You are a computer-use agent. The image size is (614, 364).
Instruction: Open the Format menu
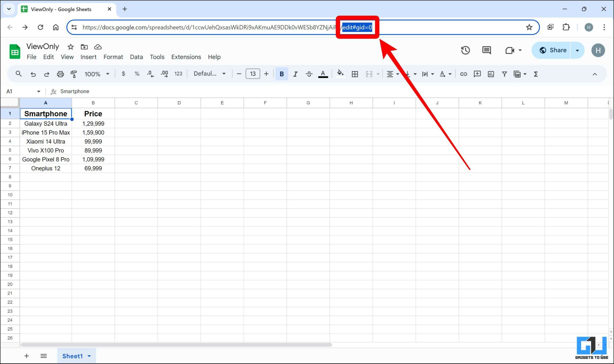(x=113, y=57)
